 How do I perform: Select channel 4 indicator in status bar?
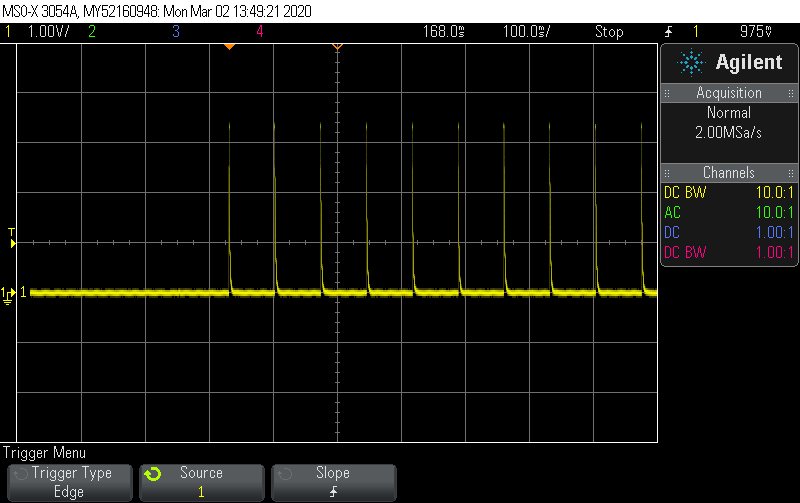pyautogui.click(x=260, y=32)
